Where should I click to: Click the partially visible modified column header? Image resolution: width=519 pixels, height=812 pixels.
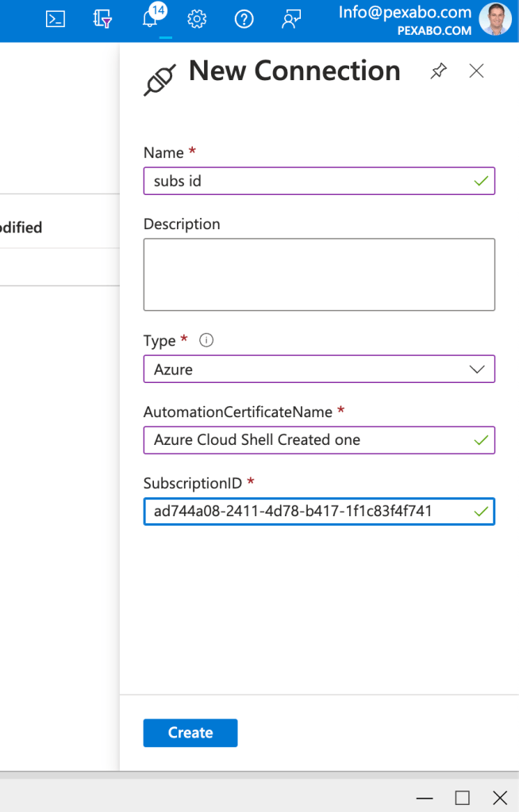click(21, 228)
